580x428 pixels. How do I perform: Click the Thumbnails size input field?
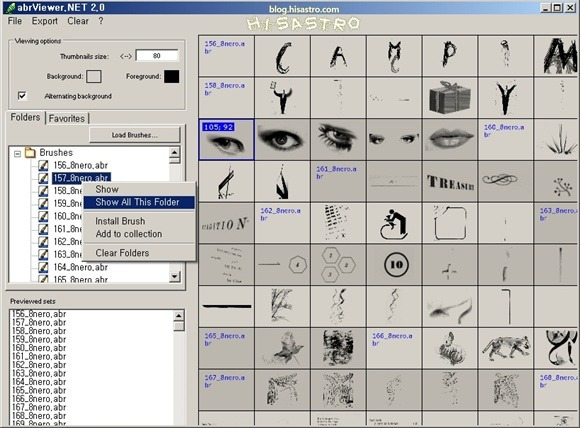[x=156, y=56]
